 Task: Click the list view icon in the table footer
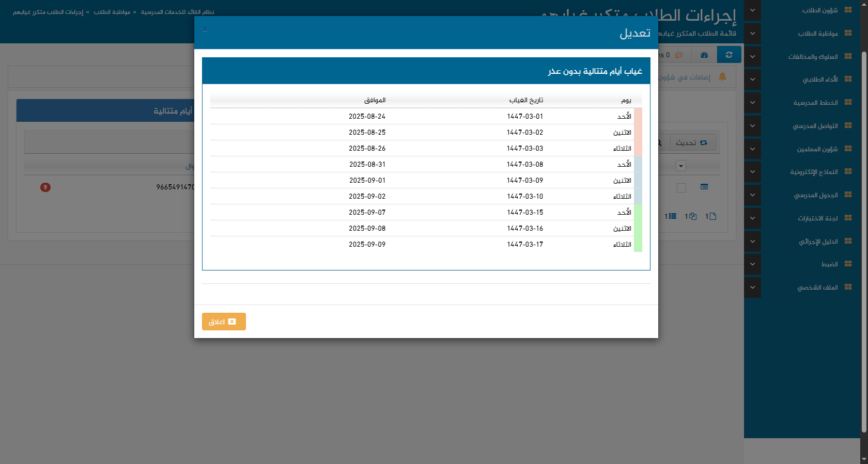coord(671,216)
